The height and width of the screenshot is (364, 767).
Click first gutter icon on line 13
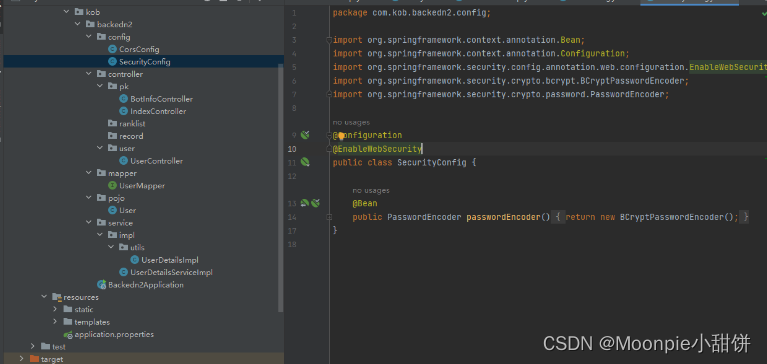[x=305, y=203]
